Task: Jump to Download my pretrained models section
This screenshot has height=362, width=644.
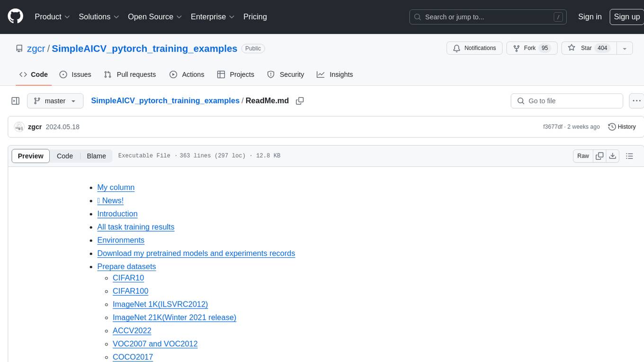Action: coord(196,253)
